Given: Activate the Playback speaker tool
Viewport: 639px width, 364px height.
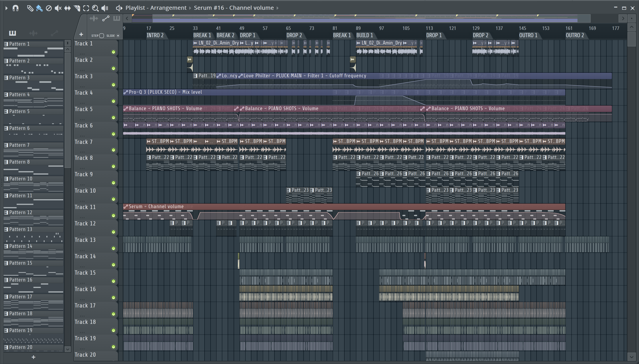Looking at the screenshot, I should [105, 8].
